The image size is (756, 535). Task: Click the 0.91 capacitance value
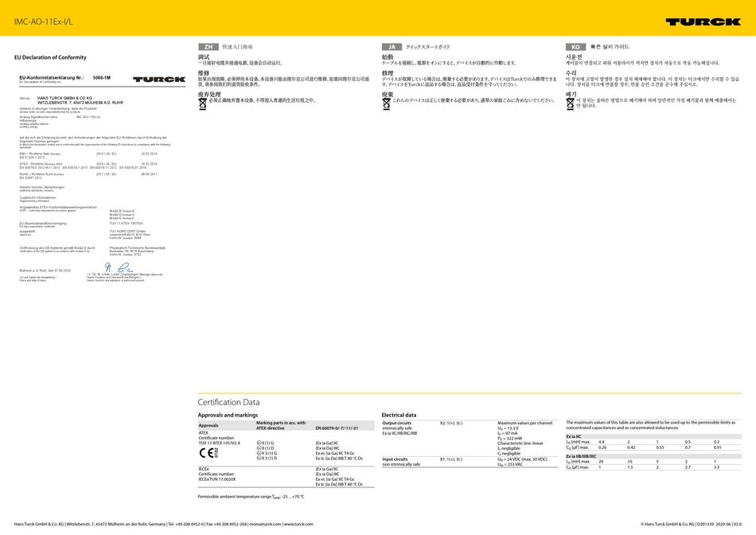(718, 447)
